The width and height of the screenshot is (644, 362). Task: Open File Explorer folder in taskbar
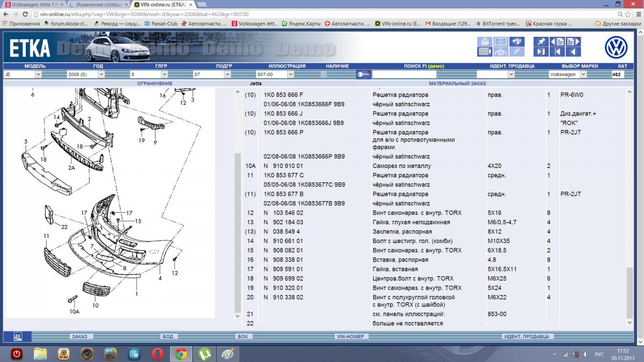40,354
